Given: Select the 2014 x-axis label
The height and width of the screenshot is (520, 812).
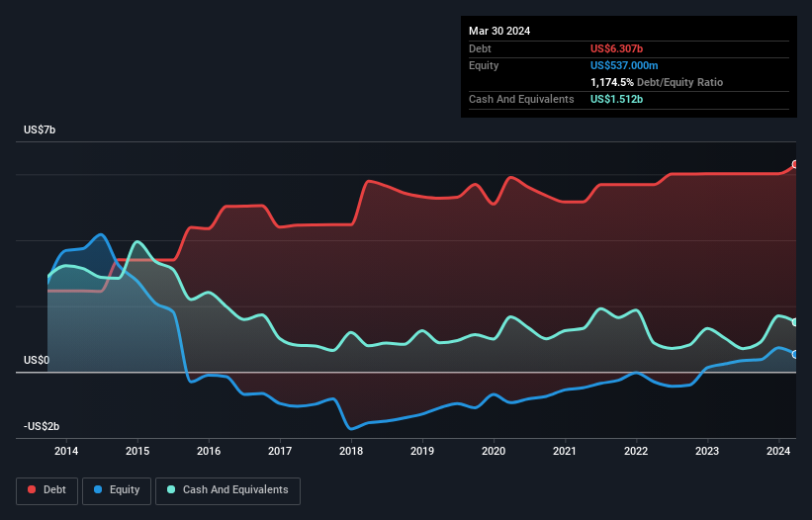Looking at the screenshot, I should point(66,451).
